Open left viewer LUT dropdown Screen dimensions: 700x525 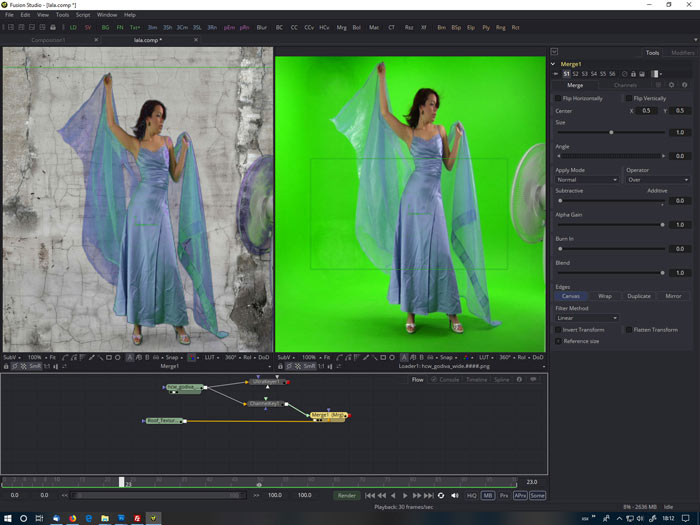(x=212, y=357)
